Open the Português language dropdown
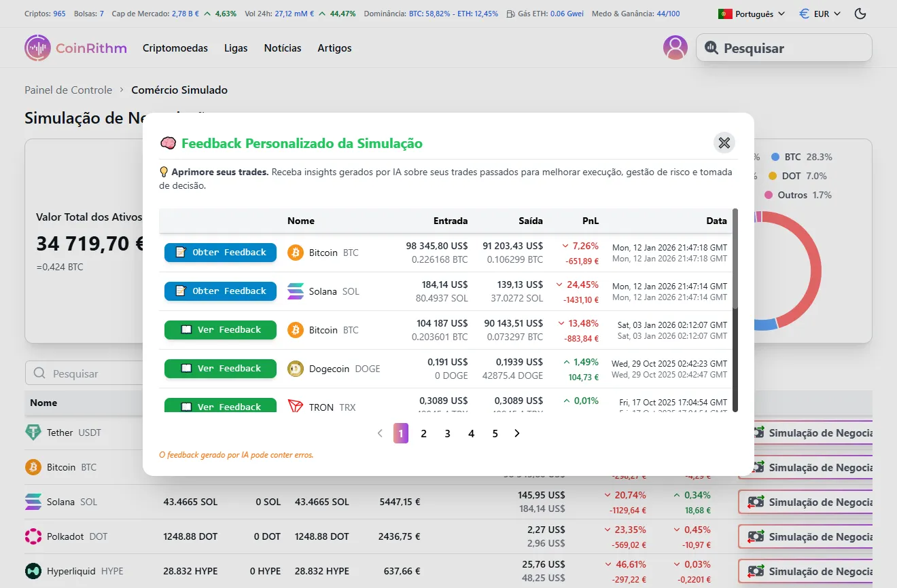Viewport: 897px width, 588px height. pos(752,13)
